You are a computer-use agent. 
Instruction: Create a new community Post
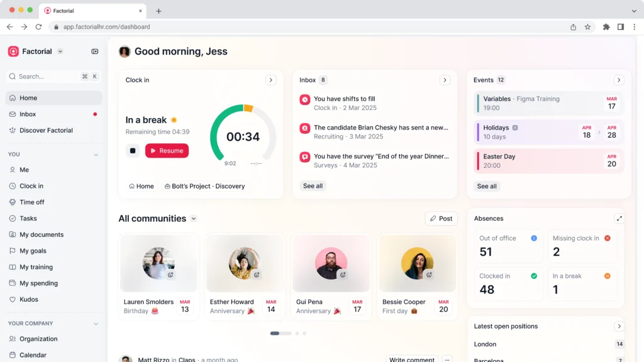441,219
